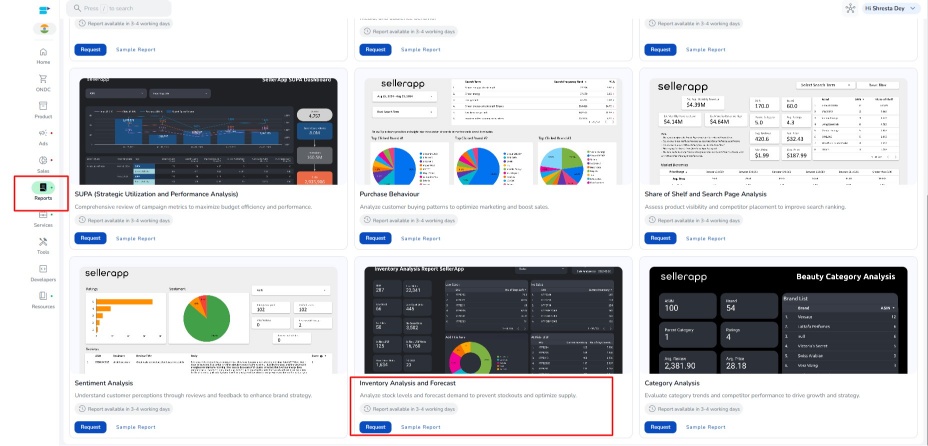
Task: View Sample Report for Sentiment Analysis
Action: point(136,427)
